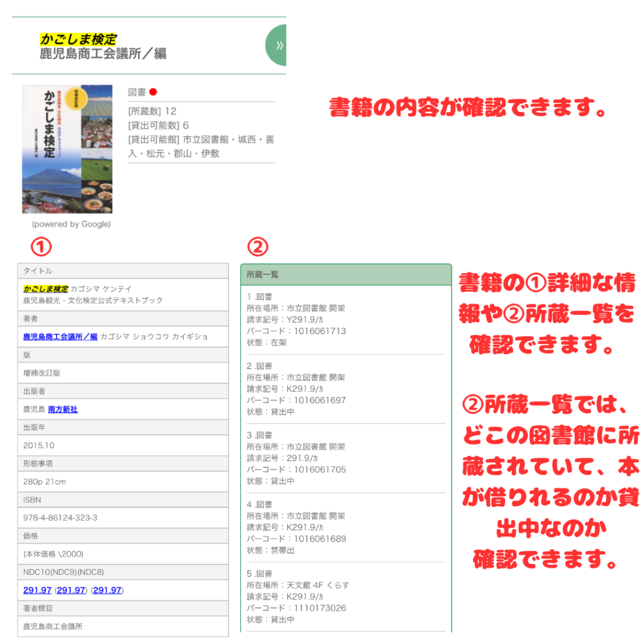Select holding 1 with barcode 1016061713
The image size is (644, 644).
pos(296,319)
